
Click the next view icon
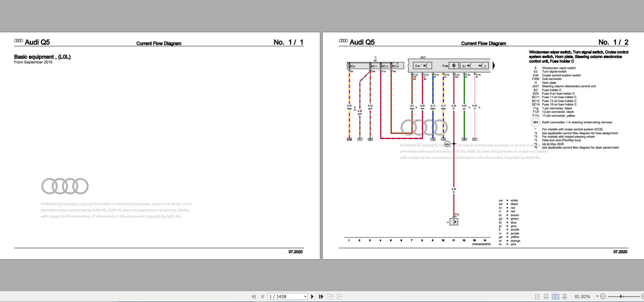(x=340, y=296)
